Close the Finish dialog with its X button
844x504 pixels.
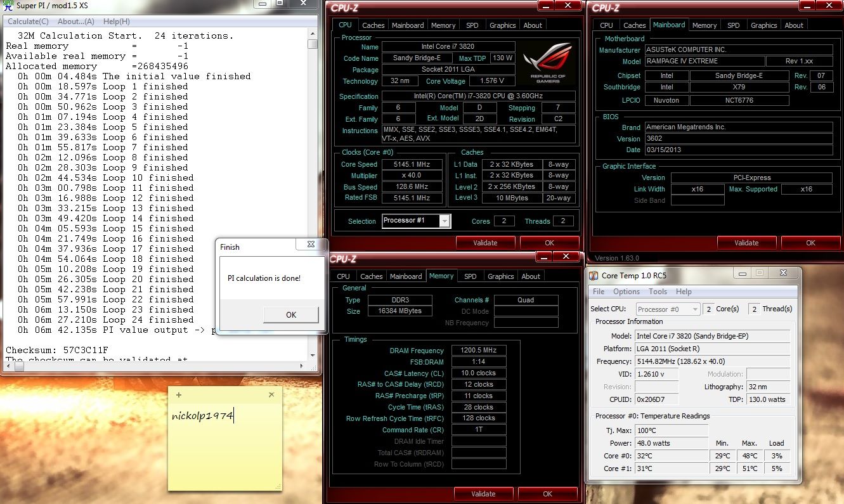[x=310, y=244]
